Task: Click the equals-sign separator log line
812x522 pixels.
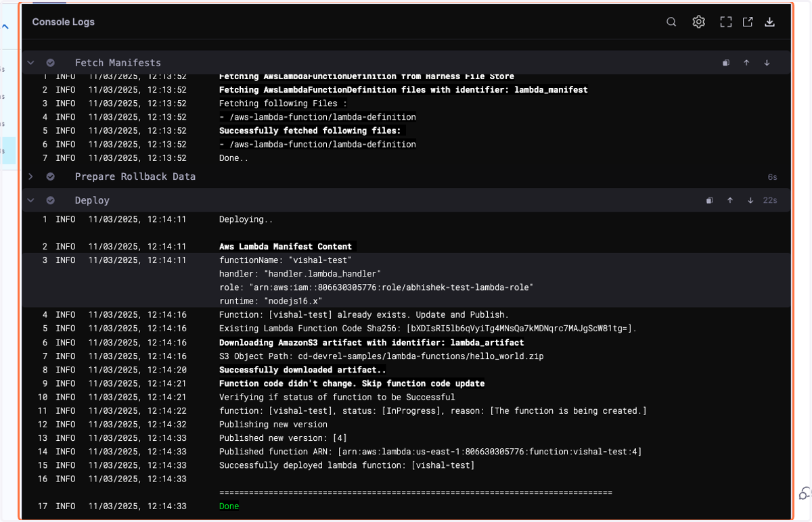Action: 415,493
